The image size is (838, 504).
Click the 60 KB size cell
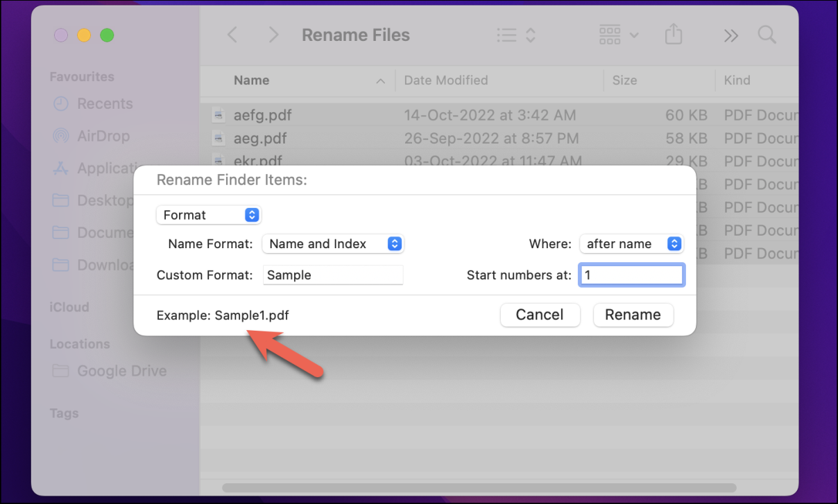[686, 115]
